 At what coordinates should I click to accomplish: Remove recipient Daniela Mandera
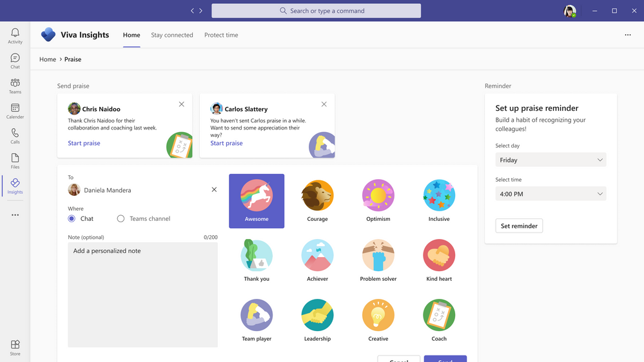coord(214,189)
